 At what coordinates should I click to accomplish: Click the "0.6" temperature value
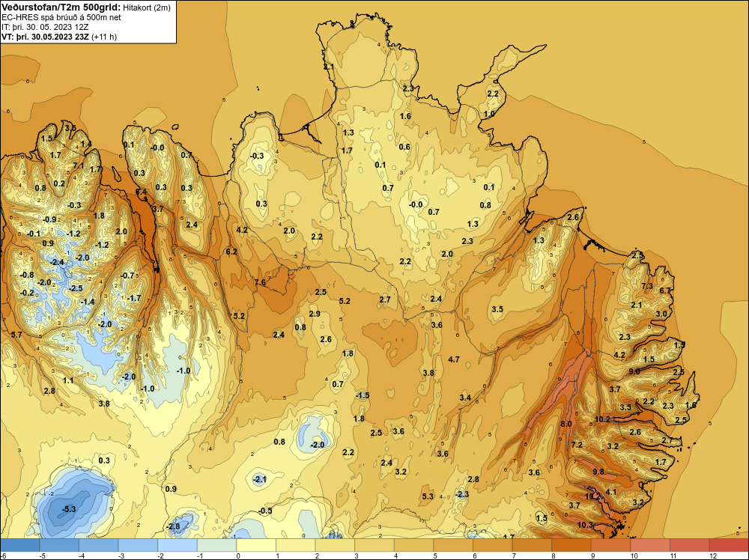[x=404, y=147]
